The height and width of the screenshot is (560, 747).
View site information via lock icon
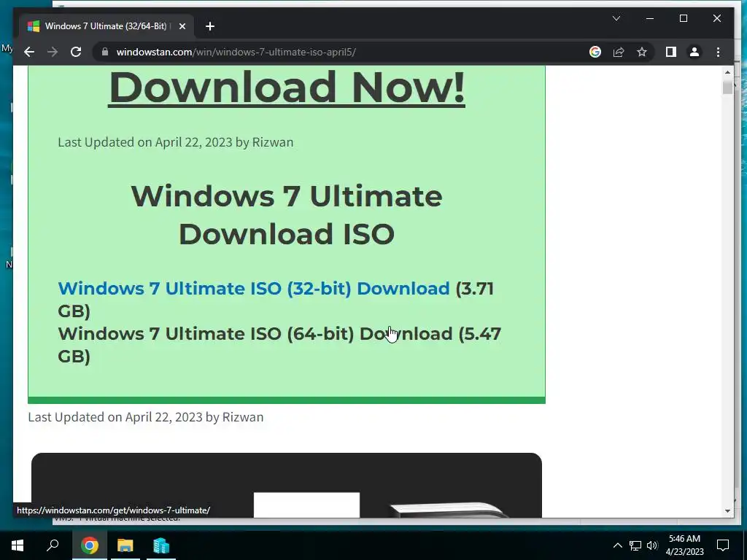coord(105,52)
